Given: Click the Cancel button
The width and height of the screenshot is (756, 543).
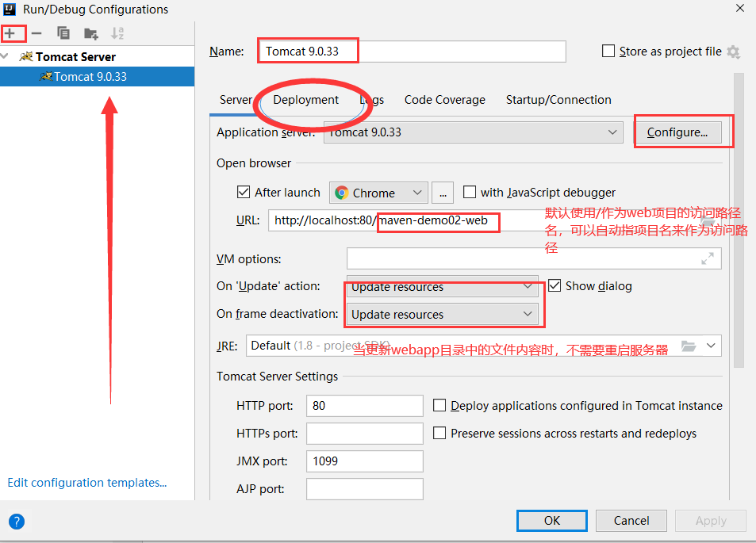Looking at the screenshot, I should [631, 521].
